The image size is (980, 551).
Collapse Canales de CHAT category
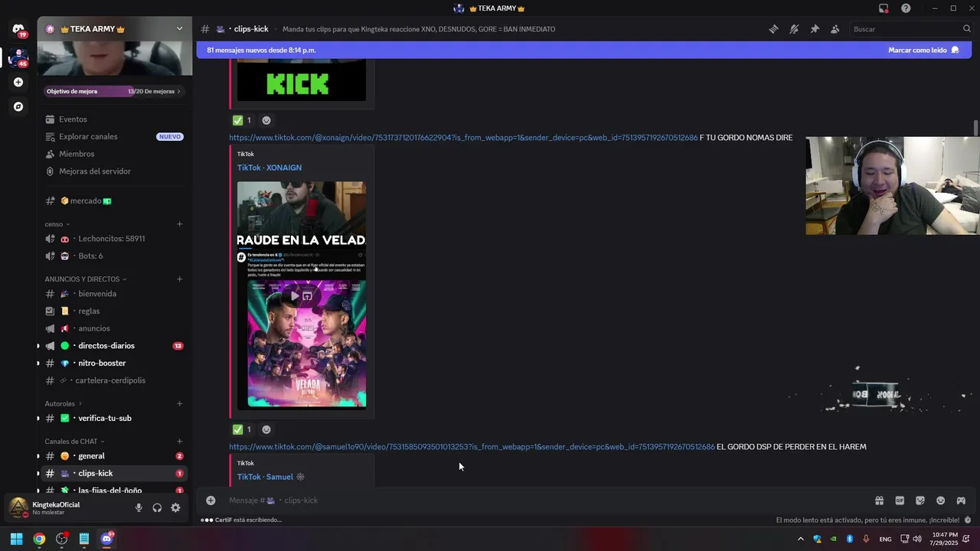pos(74,442)
